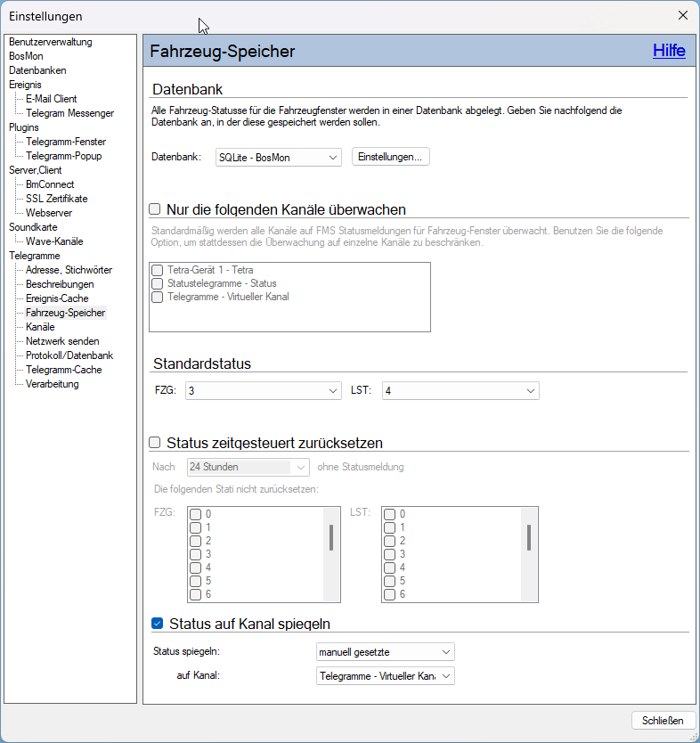Click the Schließen button
This screenshot has width=700, height=743.
663,720
